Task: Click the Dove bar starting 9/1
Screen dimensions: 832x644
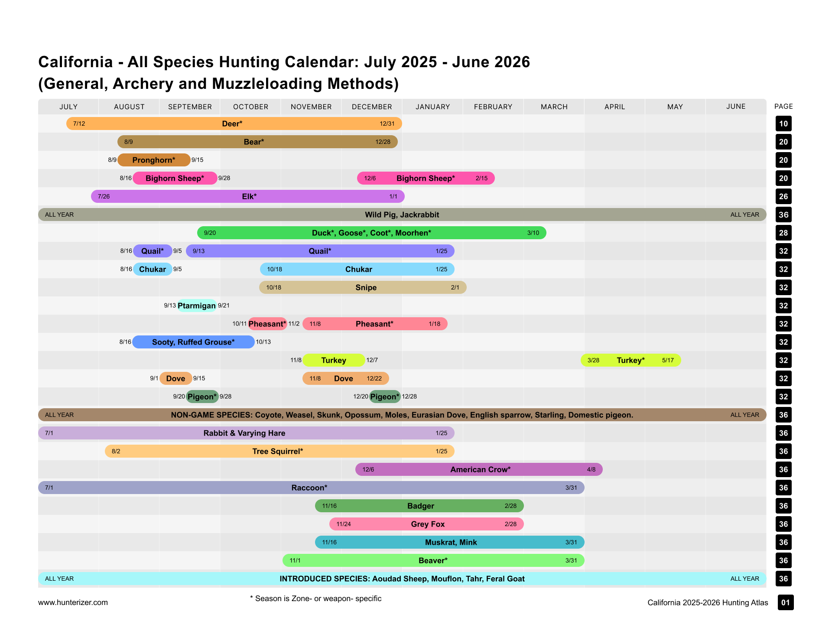Action: click(175, 378)
